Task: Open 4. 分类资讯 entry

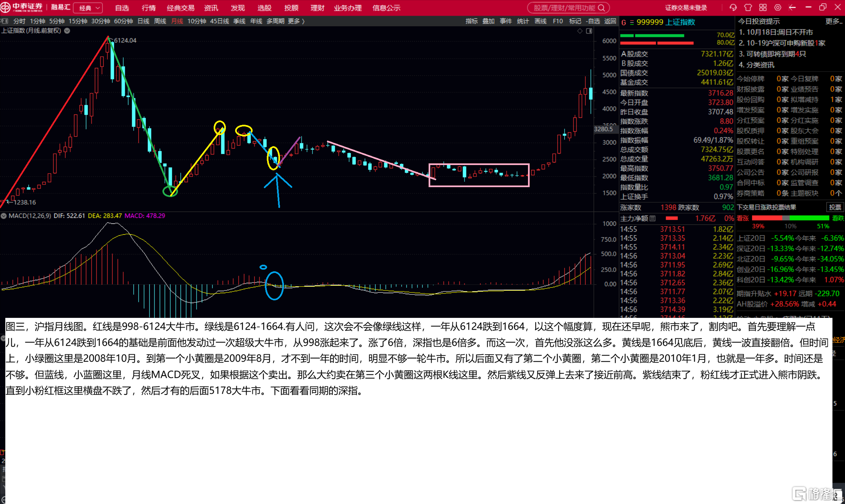Action: [x=756, y=65]
